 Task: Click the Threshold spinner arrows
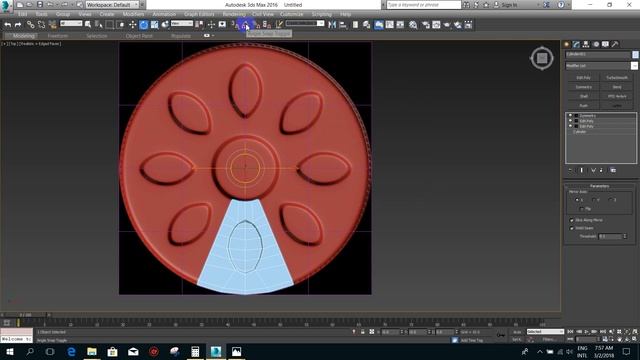625,236
